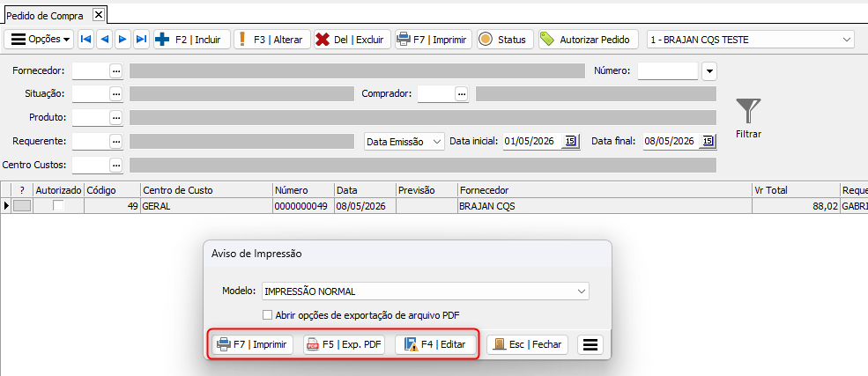Open calendar picker for Data inicial
Screen dimensions: 868x376
[x=570, y=142]
